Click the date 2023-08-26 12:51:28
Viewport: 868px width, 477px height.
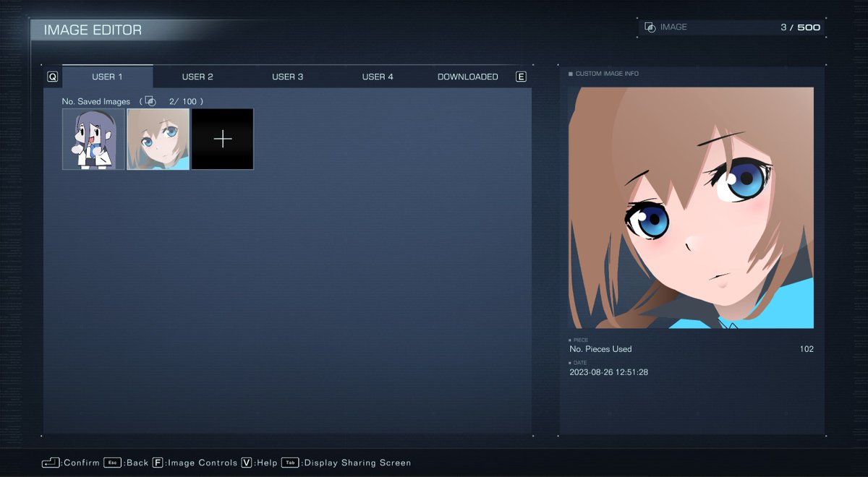point(608,372)
